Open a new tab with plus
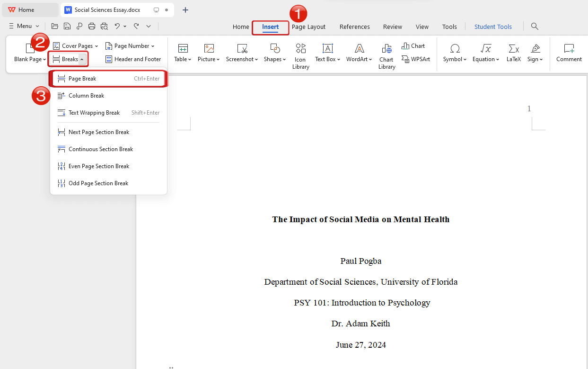The height and width of the screenshot is (369, 588). [185, 10]
